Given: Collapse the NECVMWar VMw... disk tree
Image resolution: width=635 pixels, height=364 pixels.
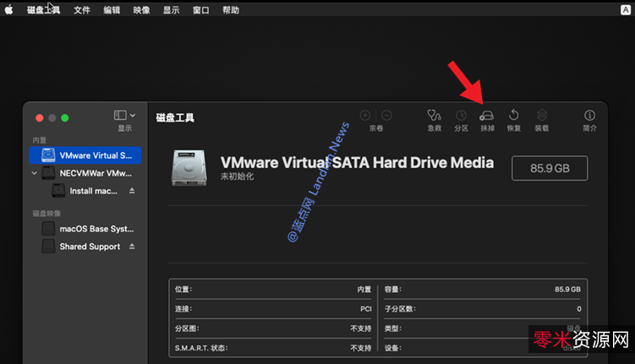Looking at the screenshot, I should [35, 173].
